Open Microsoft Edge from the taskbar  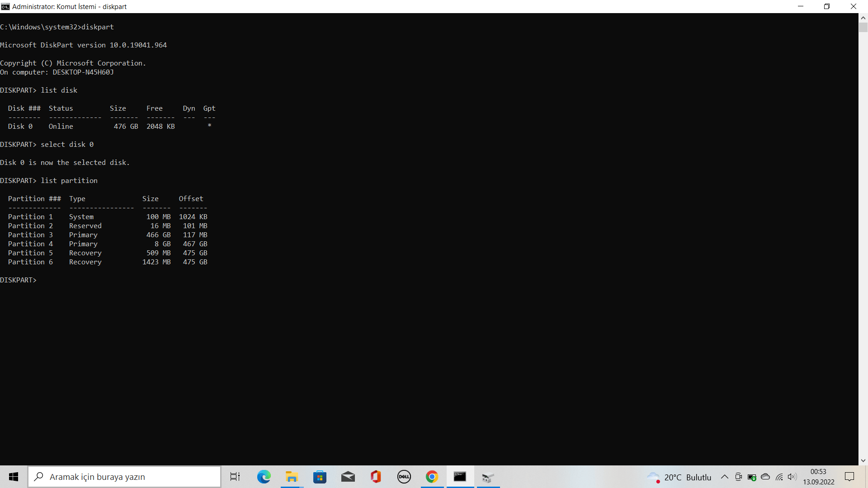(264, 477)
